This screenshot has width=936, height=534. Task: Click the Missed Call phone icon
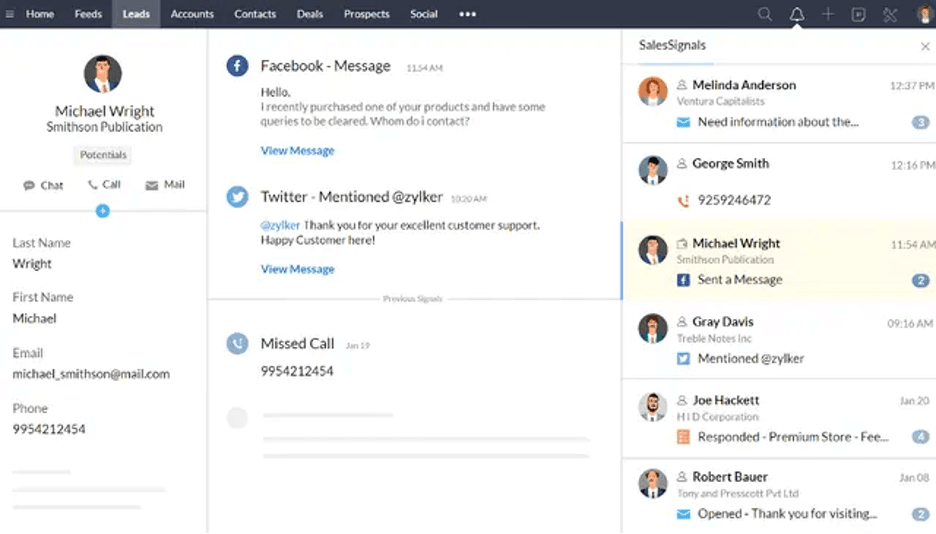coord(237,343)
